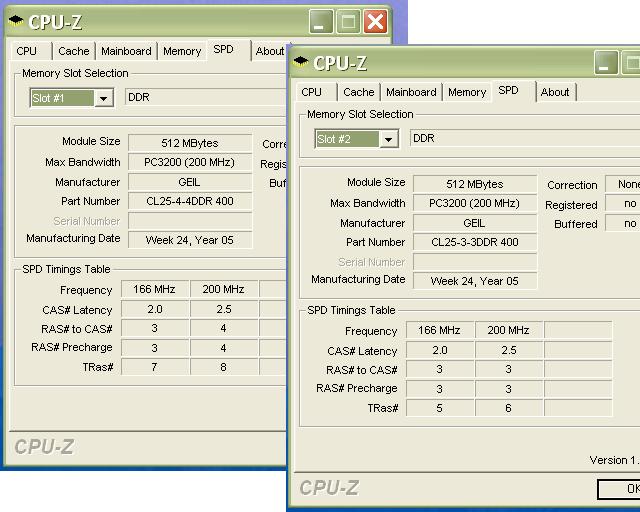Click the Max Bandwidth label in Slot #1 window

click(83, 162)
